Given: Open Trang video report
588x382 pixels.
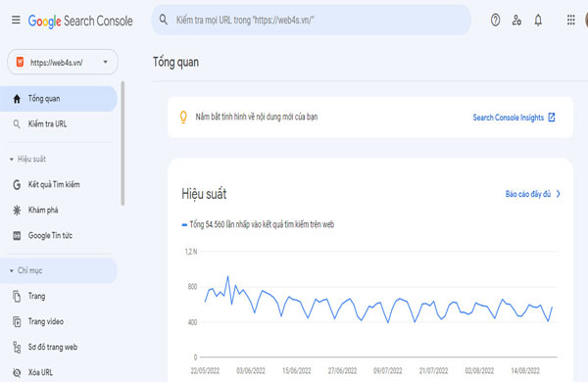Looking at the screenshot, I should pyautogui.click(x=59, y=321).
